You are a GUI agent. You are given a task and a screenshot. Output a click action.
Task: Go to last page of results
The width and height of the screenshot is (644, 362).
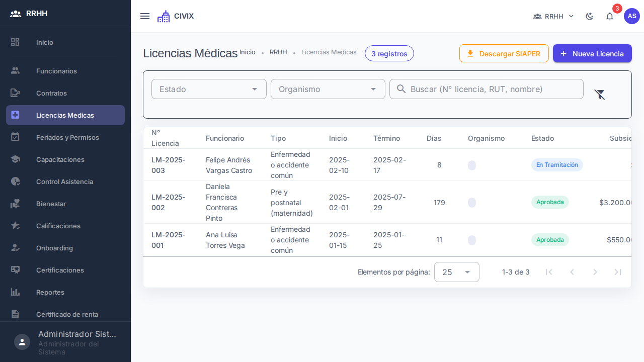point(618,272)
